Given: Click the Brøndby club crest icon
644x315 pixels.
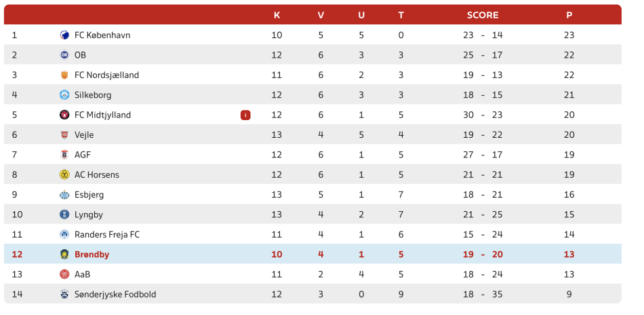Looking at the screenshot, I should tap(64, 255).
